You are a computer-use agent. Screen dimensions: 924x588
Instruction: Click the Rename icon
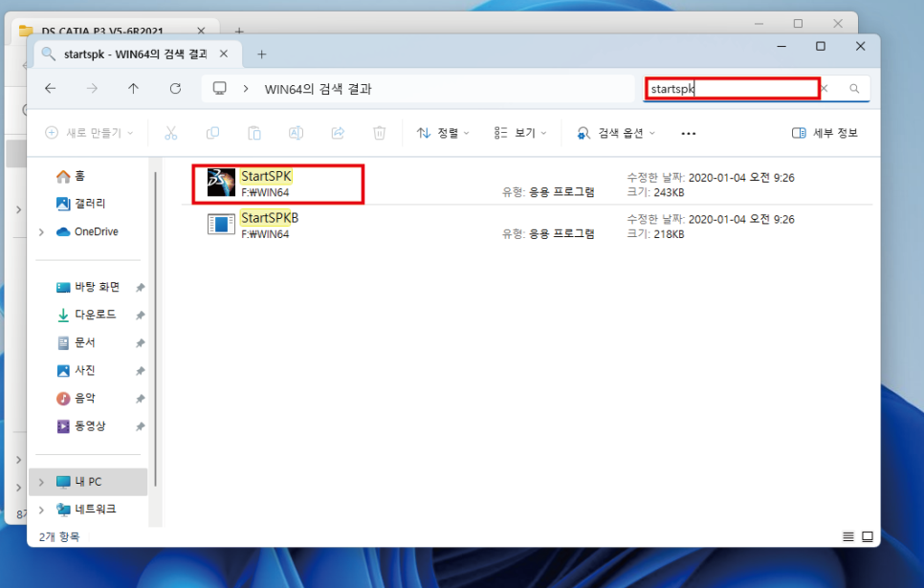click(296, 133)
